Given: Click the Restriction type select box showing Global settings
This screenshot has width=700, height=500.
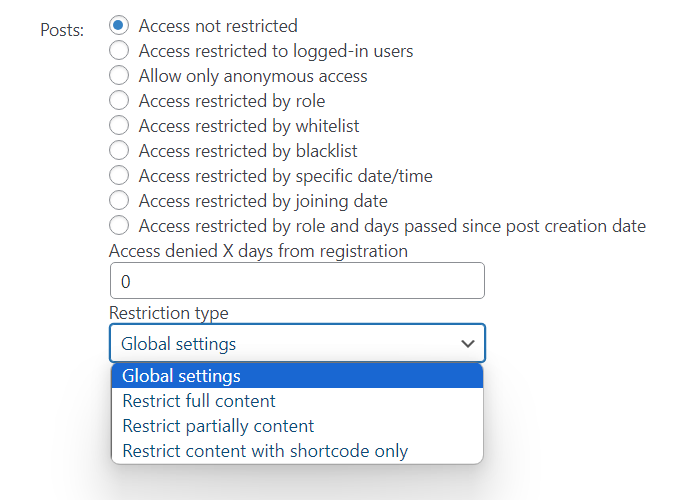Looking at the screenshot, I should click(297, 343).
